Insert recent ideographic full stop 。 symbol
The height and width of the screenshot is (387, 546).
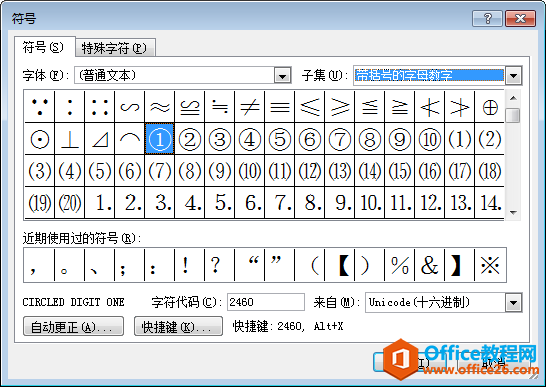(x=70, y=265)
